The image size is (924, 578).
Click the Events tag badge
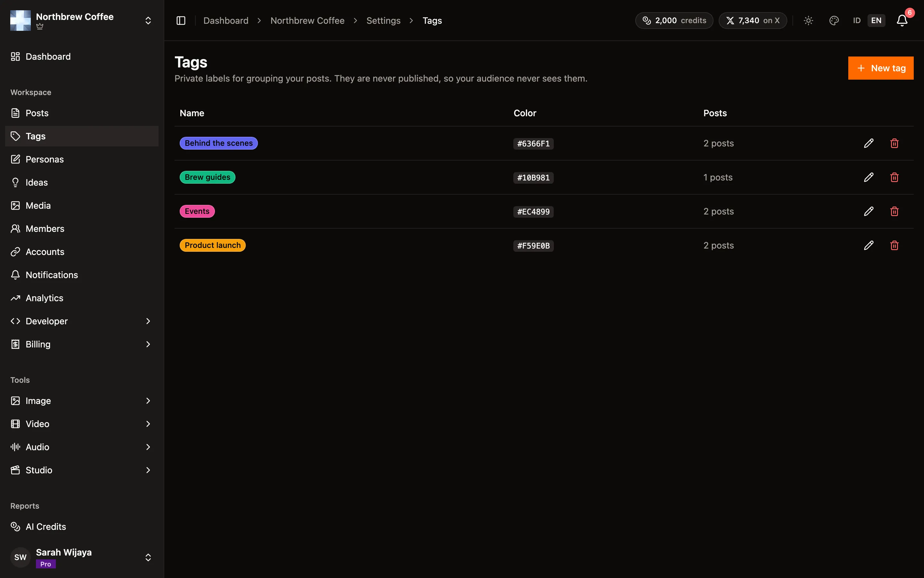point(197,211)
